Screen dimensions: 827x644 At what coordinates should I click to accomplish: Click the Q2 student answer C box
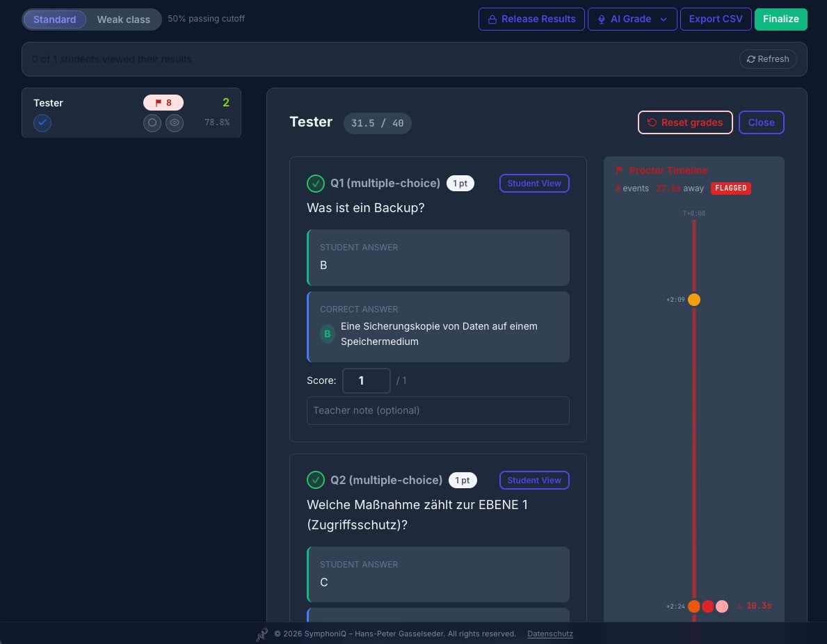coord(438,574)
